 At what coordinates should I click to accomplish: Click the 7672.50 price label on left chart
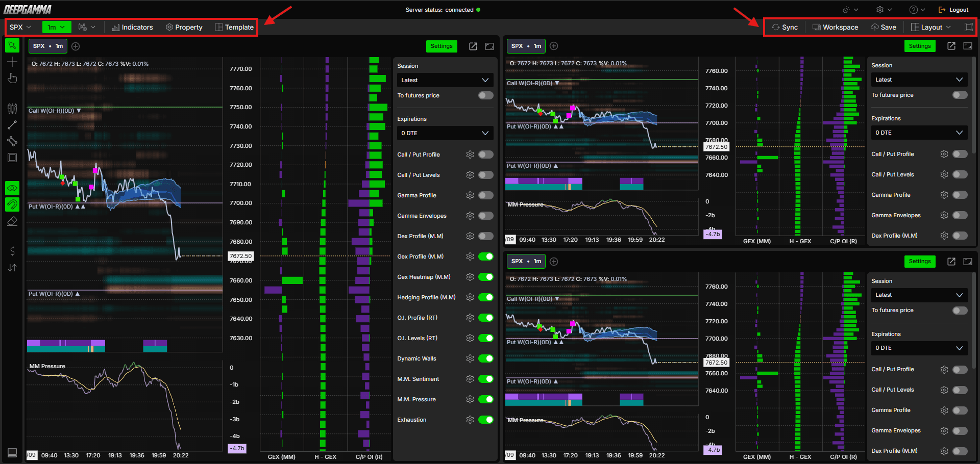coord(240,256)
